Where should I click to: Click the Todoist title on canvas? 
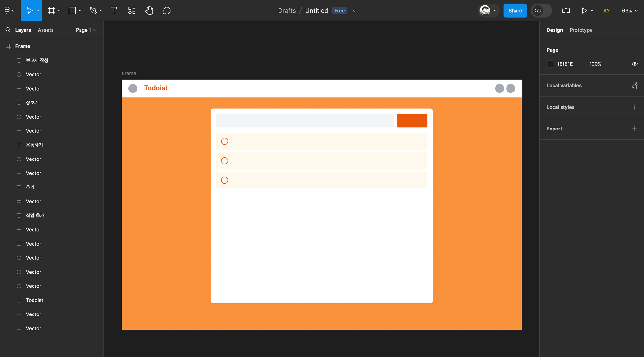(x=156, y=88)
